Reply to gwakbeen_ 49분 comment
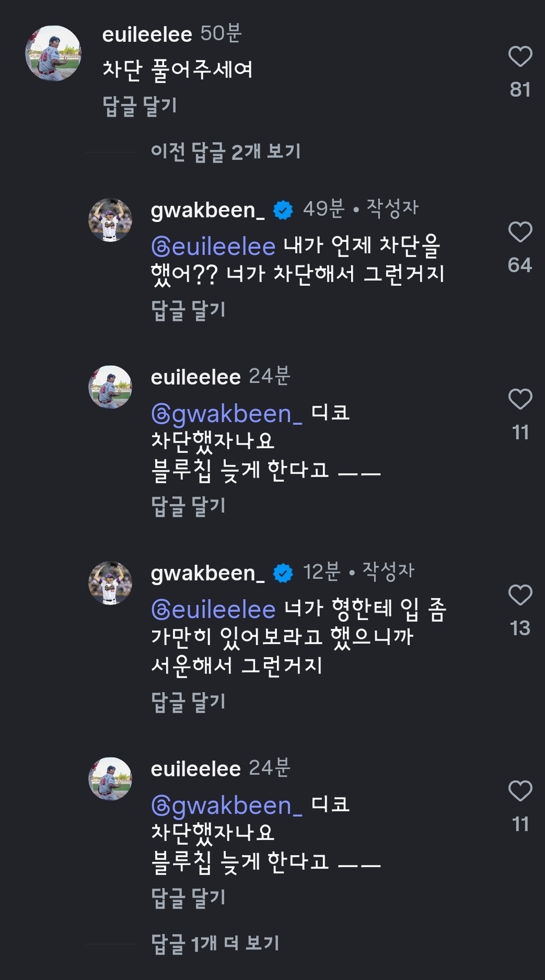 tap(188, 310)
